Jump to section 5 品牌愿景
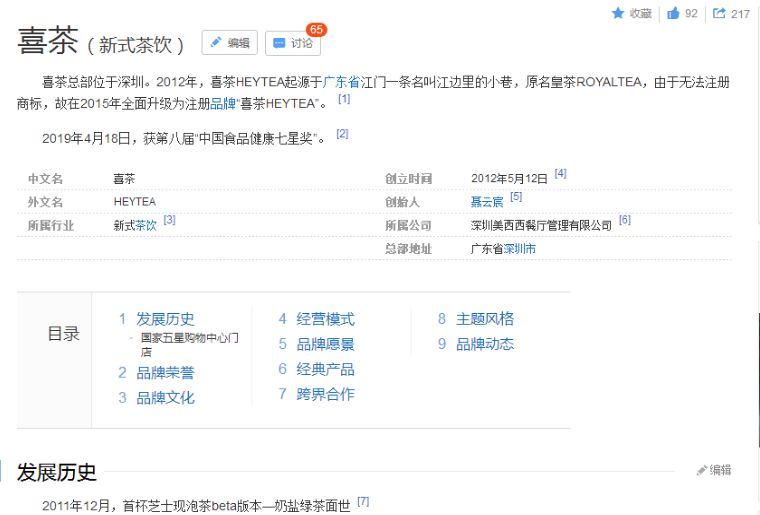Viewport: 760px width, 515px height. point(325,344)
